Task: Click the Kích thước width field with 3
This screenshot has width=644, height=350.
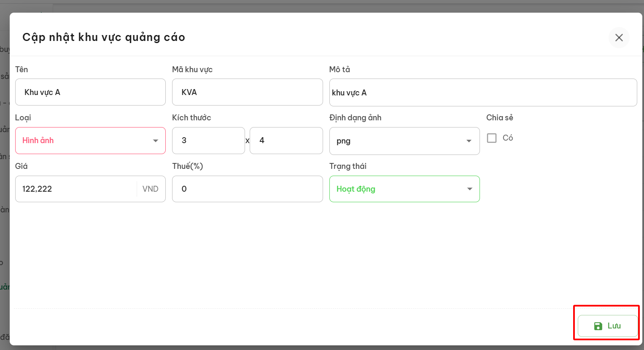Action: pos(208,141)
